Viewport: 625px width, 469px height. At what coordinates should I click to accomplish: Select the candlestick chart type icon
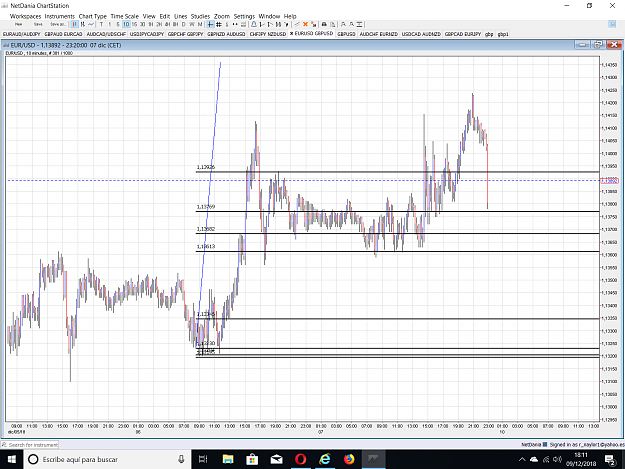(75, 24)
